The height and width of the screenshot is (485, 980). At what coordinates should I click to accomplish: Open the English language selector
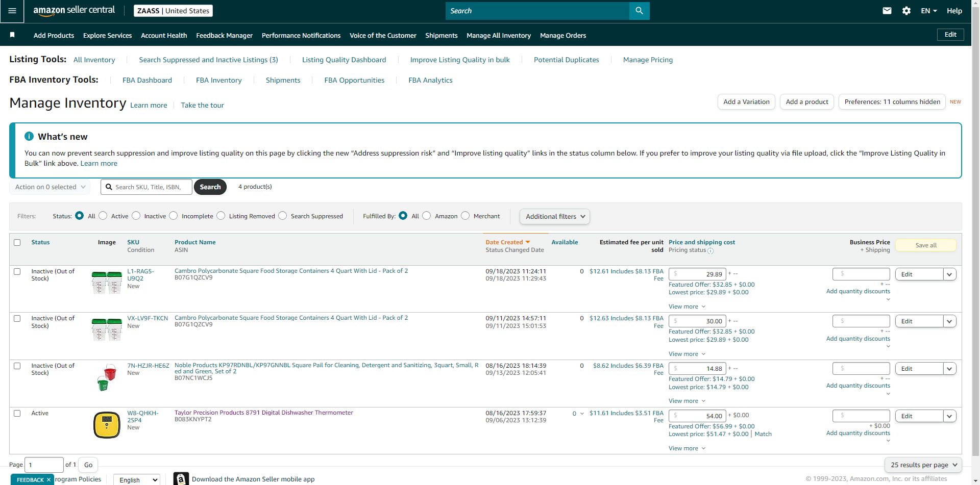(136, 480)
